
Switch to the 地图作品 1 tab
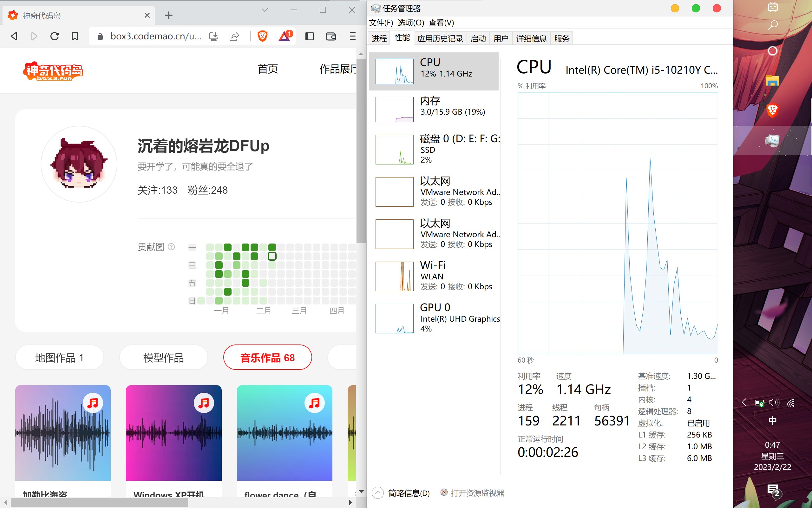59,358
